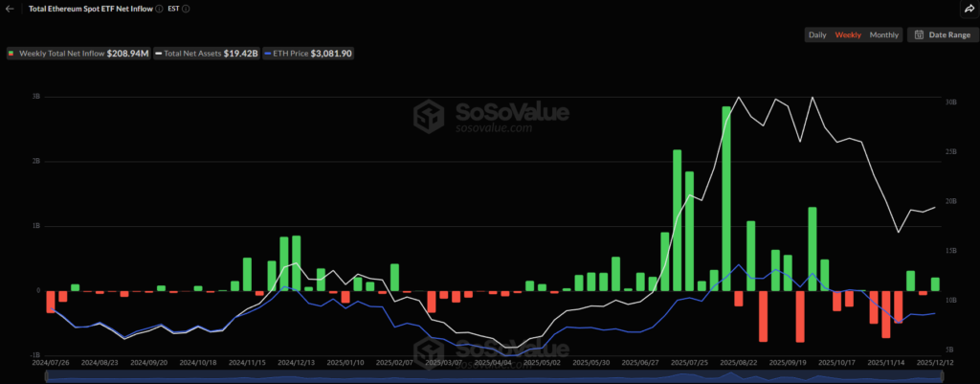The width and height of the screenshot is (980, 384).
Task: Click the 2B left axis label
Action: (x=36, y=161)
